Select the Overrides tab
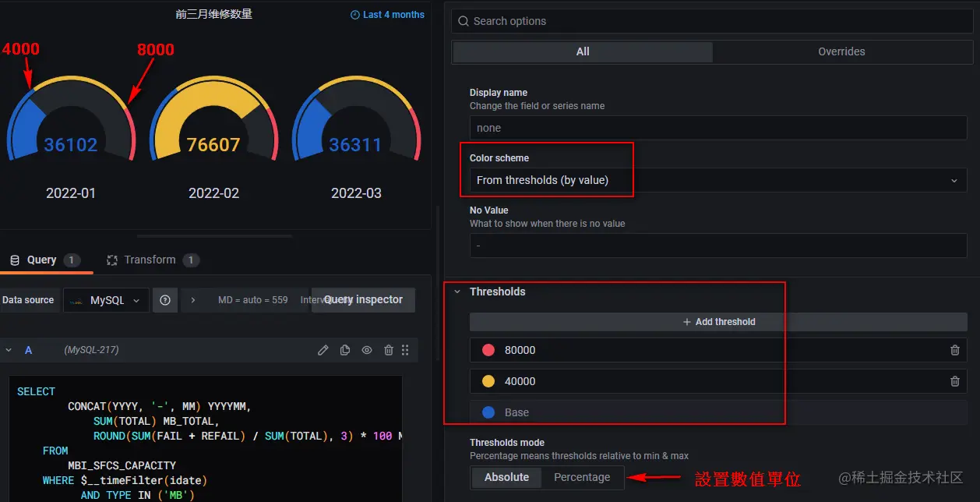980x502 pixels. point(841,51)
